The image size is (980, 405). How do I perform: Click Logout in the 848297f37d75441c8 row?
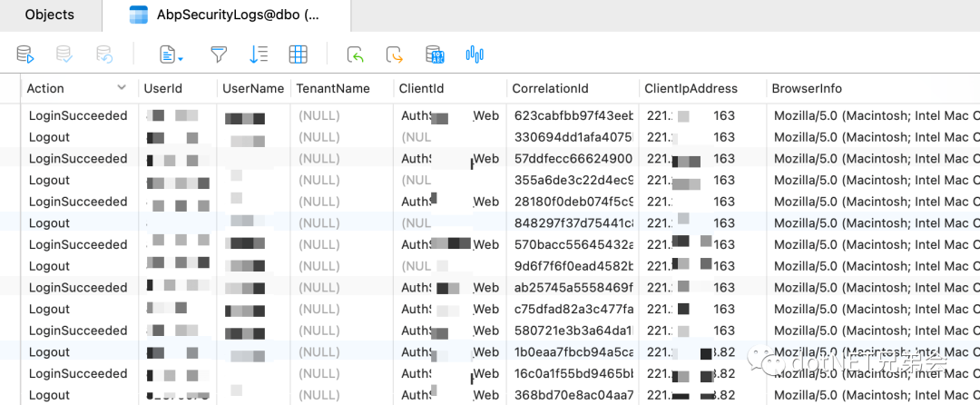click(x=49, y=223)
